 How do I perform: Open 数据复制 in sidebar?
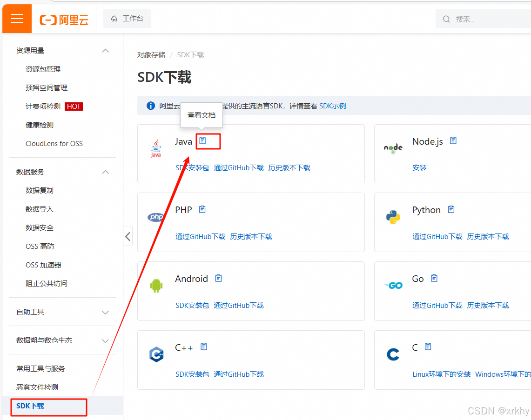point(40,191)
